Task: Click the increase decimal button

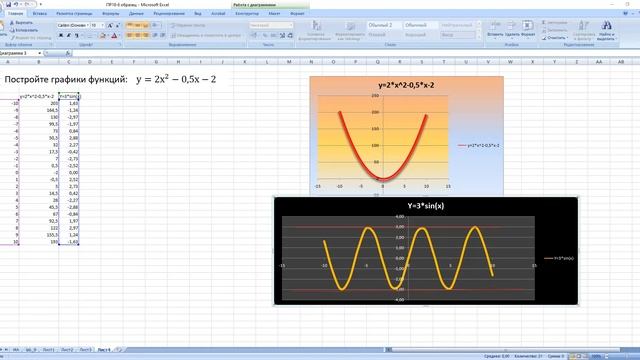Action: [x=282, y=36]
